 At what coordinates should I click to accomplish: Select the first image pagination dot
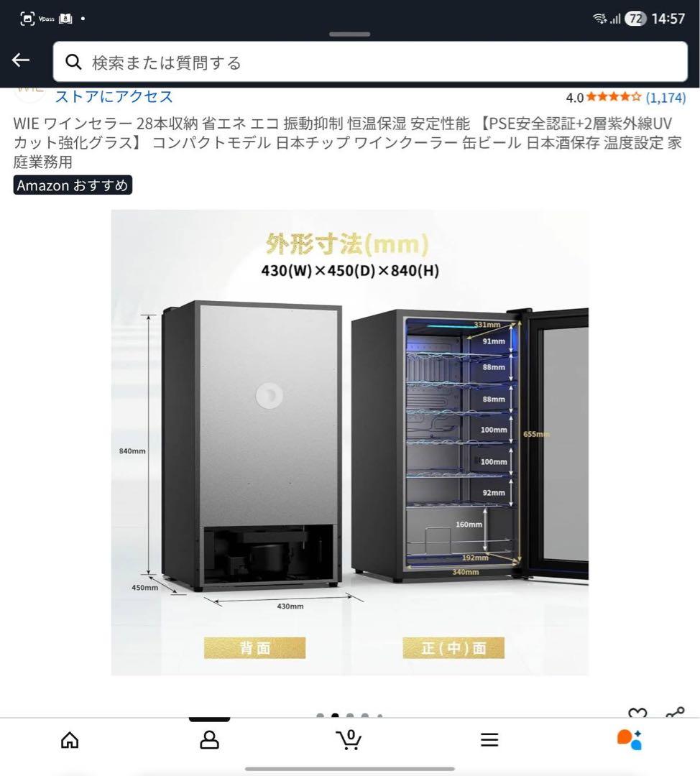click(x=321, y=716)
